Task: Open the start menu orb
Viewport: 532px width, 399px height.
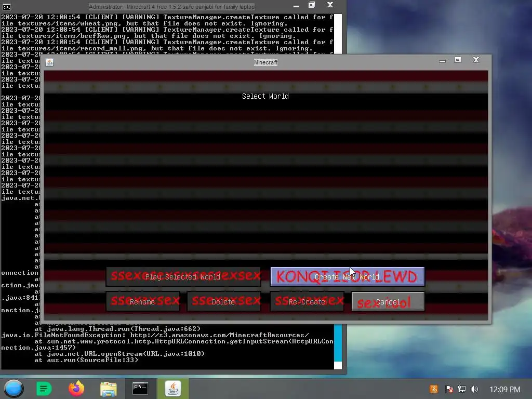Action: pos(14,389)
